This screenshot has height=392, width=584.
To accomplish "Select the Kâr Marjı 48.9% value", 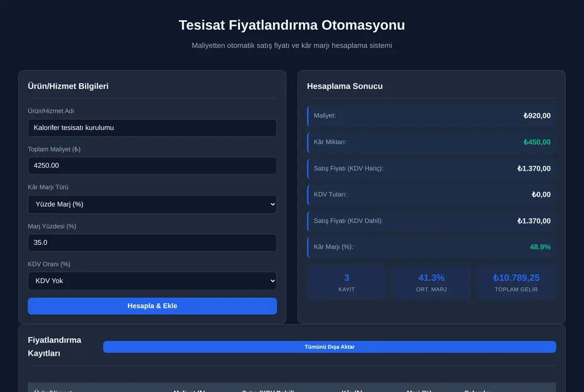I will [x=540, y=247].
